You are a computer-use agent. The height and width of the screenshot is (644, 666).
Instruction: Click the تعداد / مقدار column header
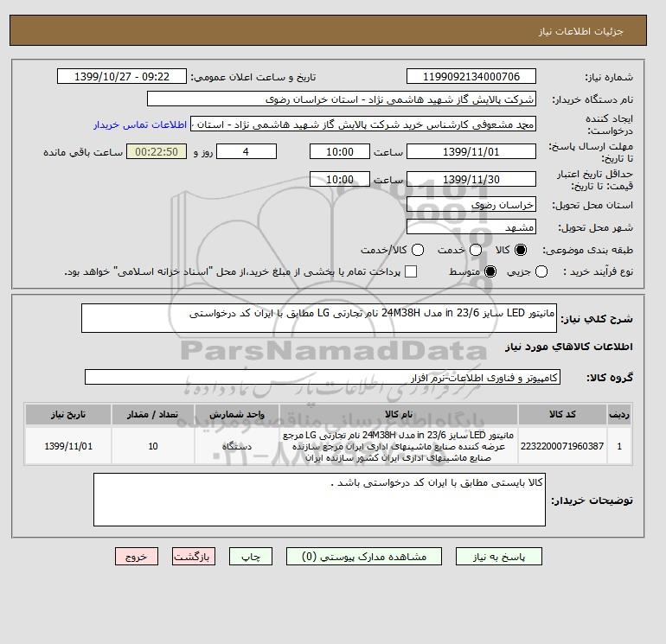tap(153, 414)
